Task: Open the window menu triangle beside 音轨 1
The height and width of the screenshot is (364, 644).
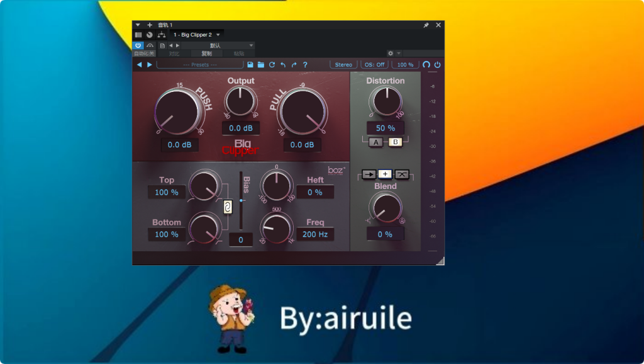Action: click(138, 25)
